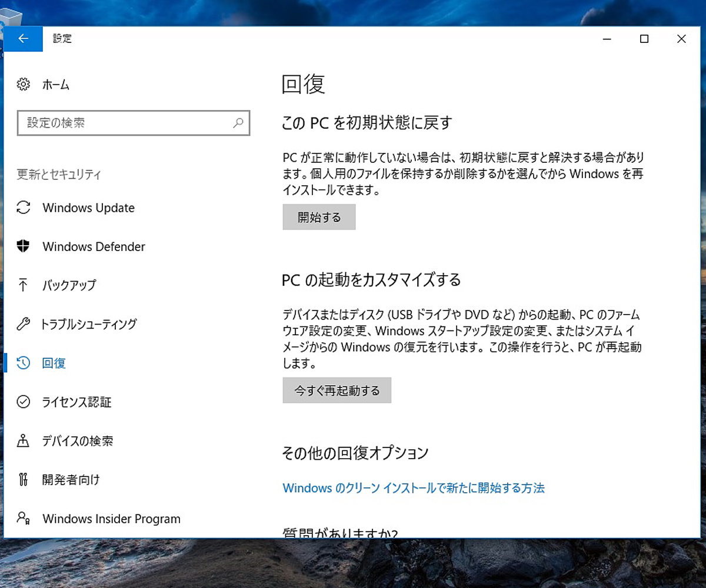Click the Windows Insider Program person icon
Screen dimensions: 706x588
point(23,518)
